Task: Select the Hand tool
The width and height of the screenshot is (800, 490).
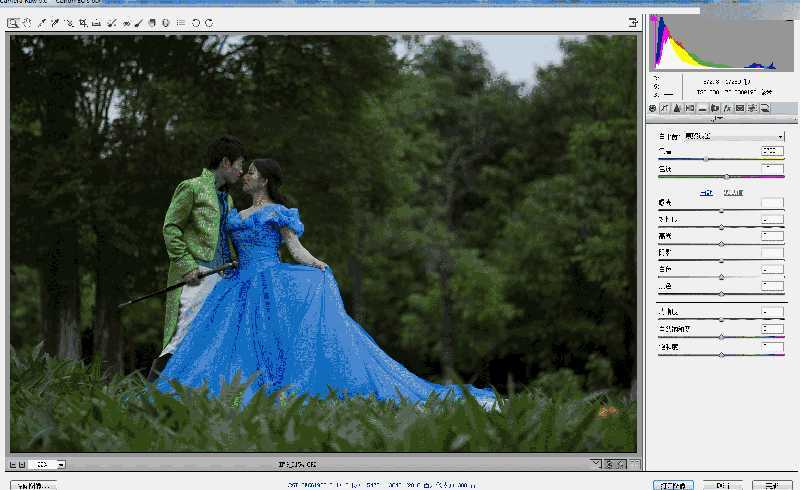Action: 27,23
